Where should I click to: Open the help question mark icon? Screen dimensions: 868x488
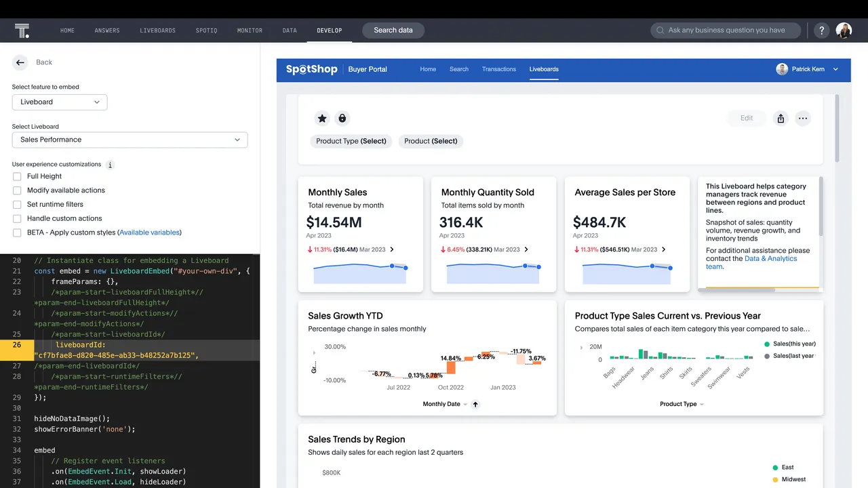(x=821, y=30)
